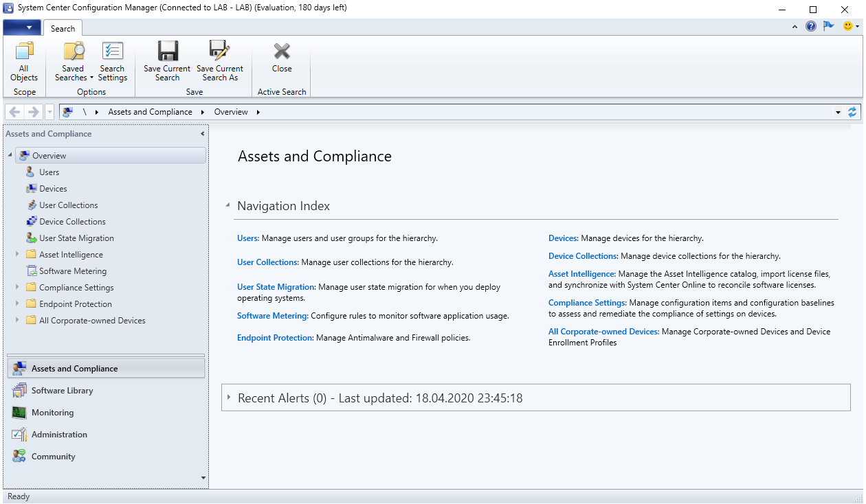The width and height of the screenshot is (866, 504).
Task: Open User Collections tree node
Action: click(x=69, y=205)
